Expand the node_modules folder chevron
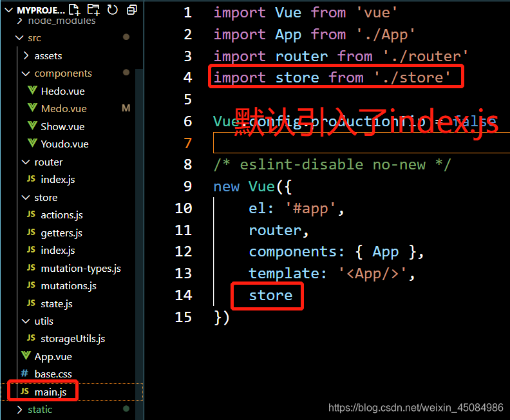 (20, 21)
